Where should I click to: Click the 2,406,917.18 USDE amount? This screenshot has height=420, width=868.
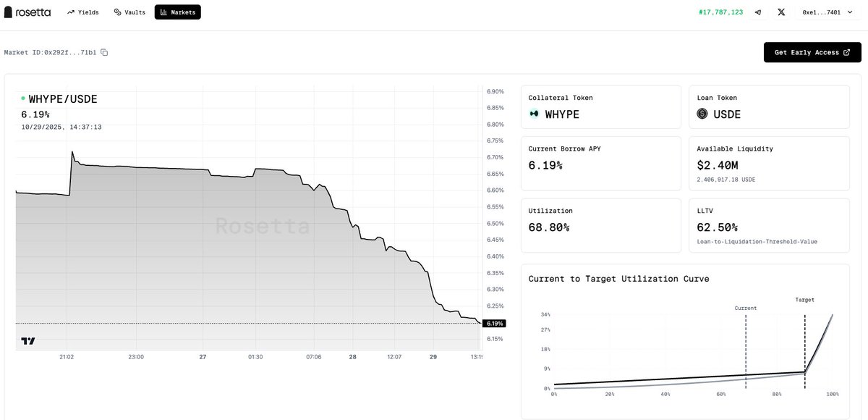click(x=726, y=180)
